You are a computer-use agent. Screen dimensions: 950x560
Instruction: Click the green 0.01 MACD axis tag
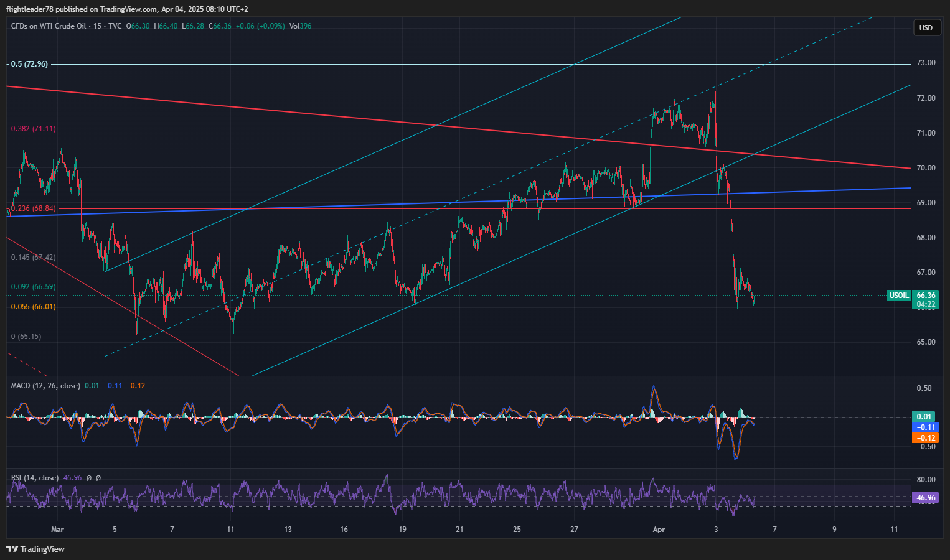(x=925, y=417)
